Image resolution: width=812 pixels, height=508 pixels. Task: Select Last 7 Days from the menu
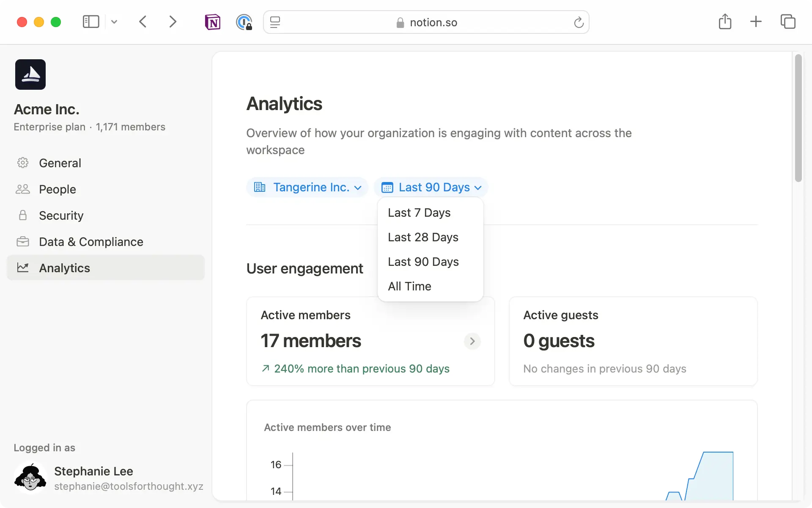pos(419,213)
